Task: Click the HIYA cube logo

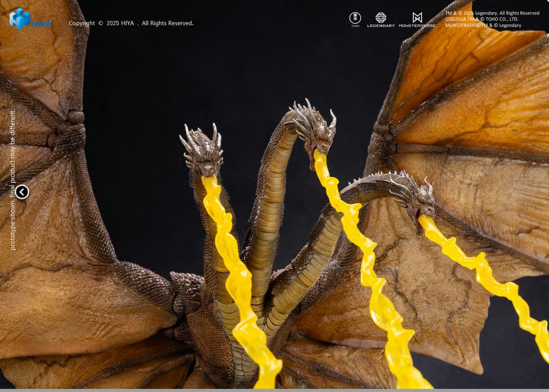Action: [x=20, y=19]
